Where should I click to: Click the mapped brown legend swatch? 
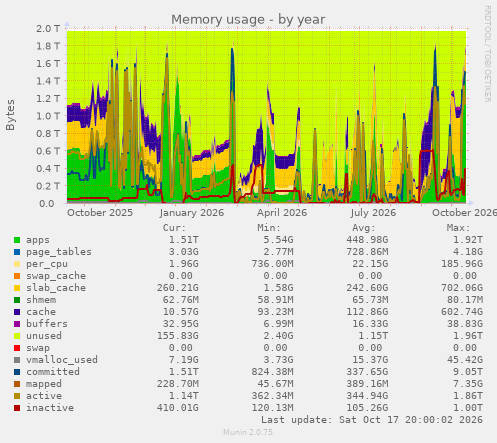17,384
